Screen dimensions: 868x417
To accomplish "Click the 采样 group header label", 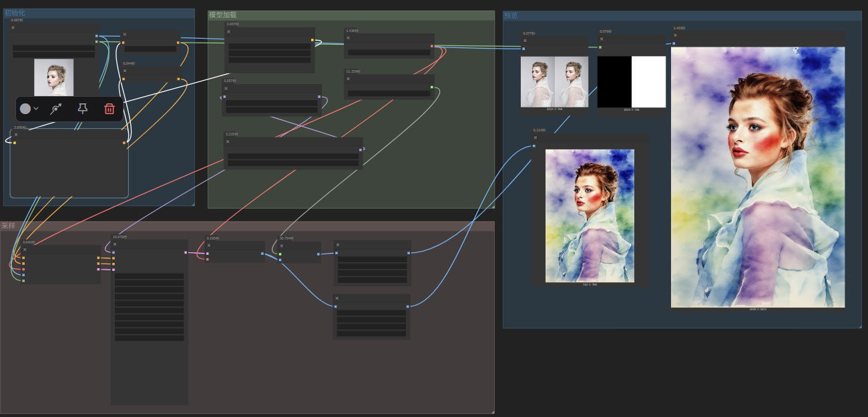I will tap(8, 226).
